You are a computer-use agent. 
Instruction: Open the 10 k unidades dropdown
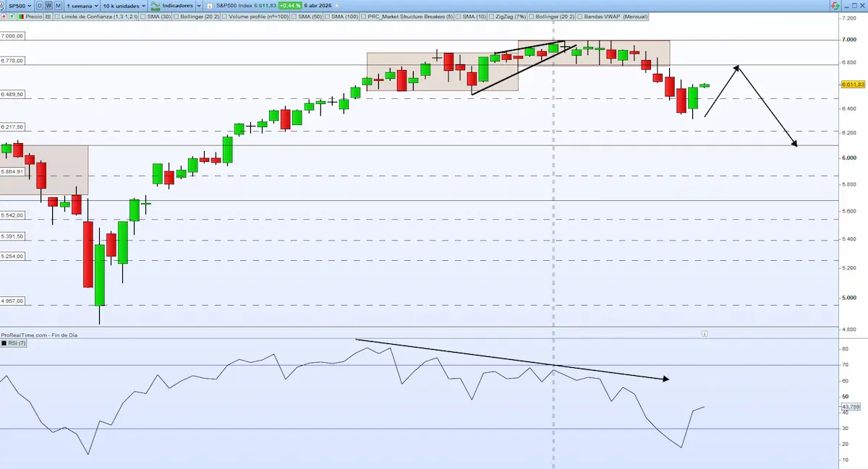[x=123, y=5]
